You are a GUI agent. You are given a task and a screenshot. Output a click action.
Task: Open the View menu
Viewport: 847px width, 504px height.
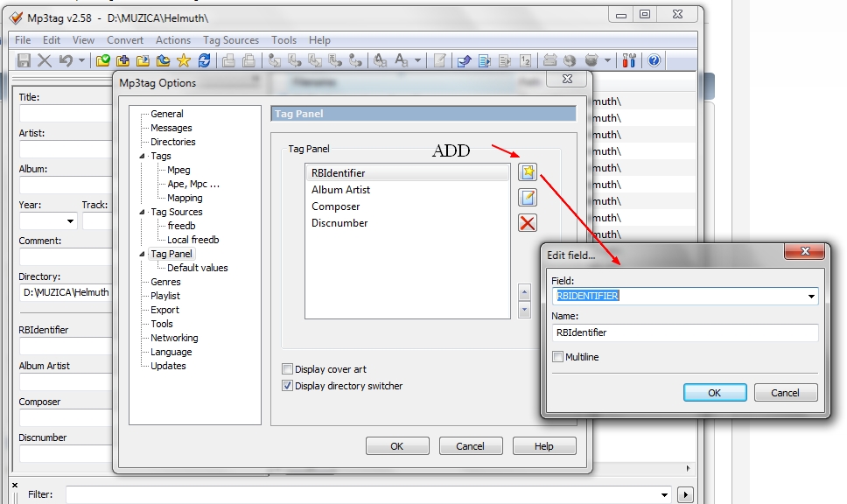click(x=83, y=40)
